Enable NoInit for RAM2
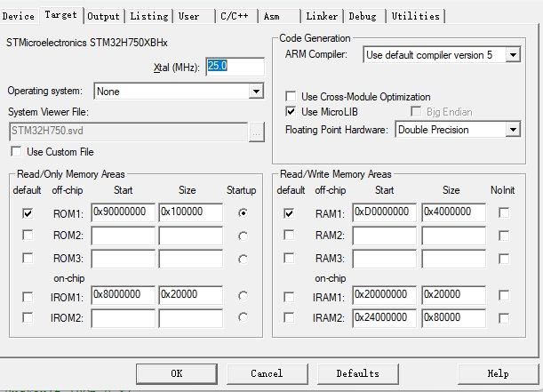Image resolution: width=543 pixels, height=392 pixels. 504,236
